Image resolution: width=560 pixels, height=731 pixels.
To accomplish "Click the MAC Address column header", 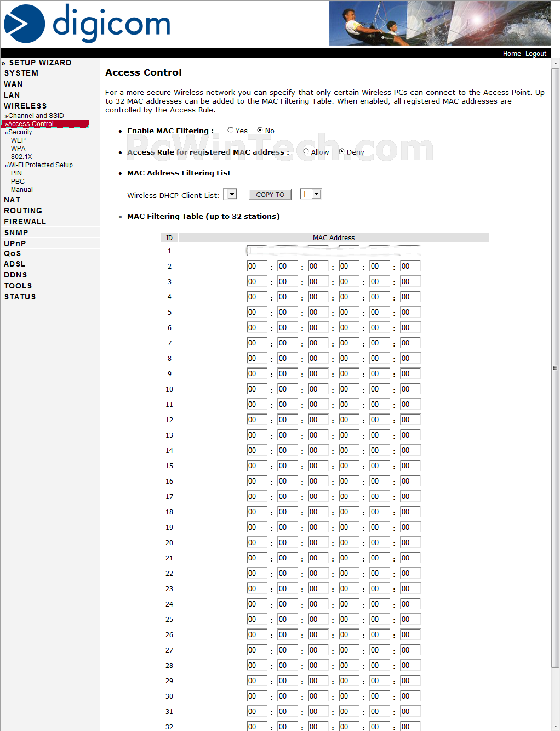I will pyautogui.click(x=334, y=237).
